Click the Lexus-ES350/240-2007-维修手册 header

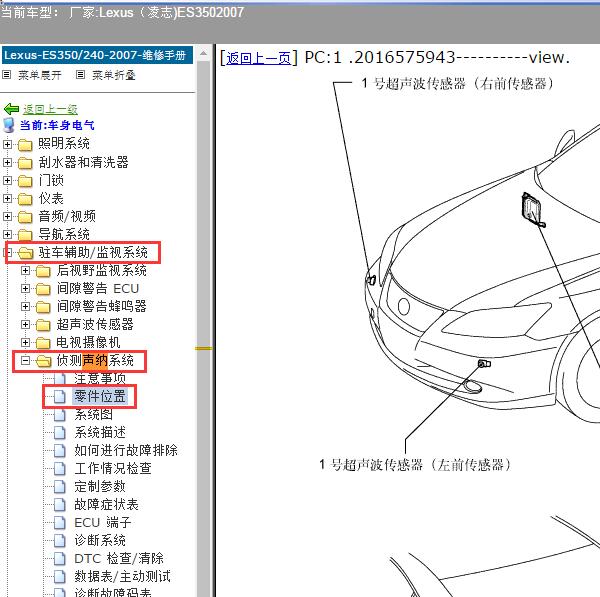(x=97, y=55)
